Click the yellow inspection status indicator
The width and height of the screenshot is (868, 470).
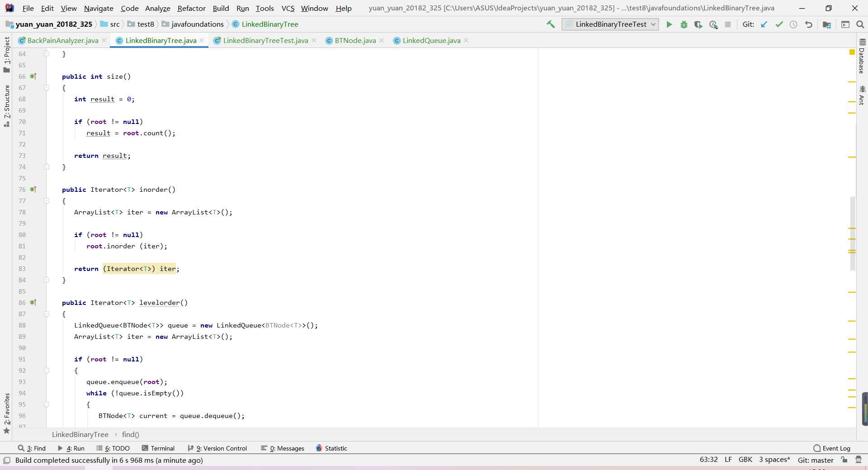coord(852,52)
